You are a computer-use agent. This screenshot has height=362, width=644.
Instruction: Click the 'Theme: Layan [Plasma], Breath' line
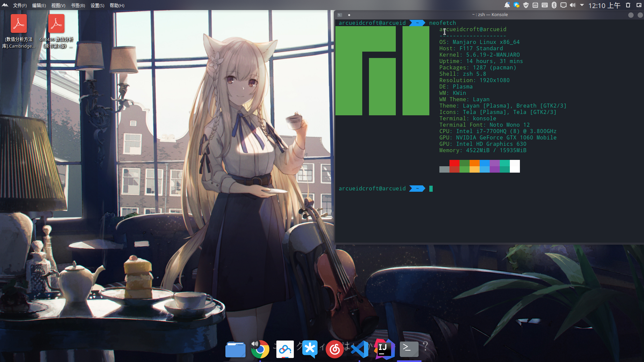tap(503, 106)
